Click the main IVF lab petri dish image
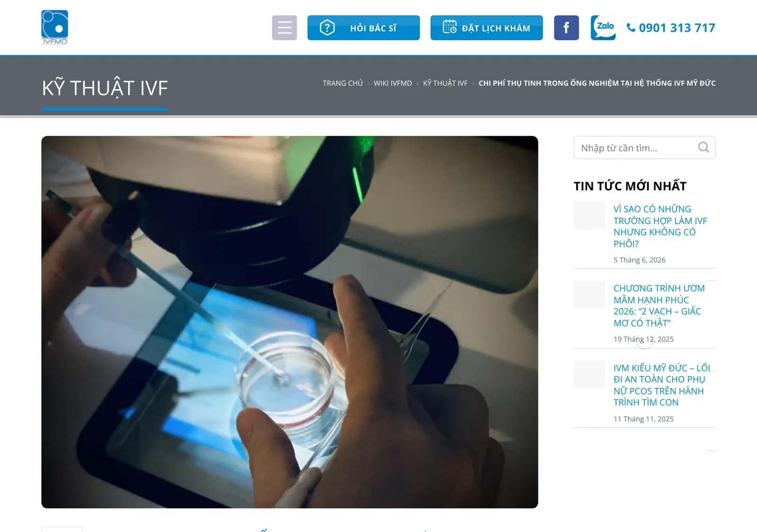Viewport: 757px width, 532px height. tap(290, 322)
